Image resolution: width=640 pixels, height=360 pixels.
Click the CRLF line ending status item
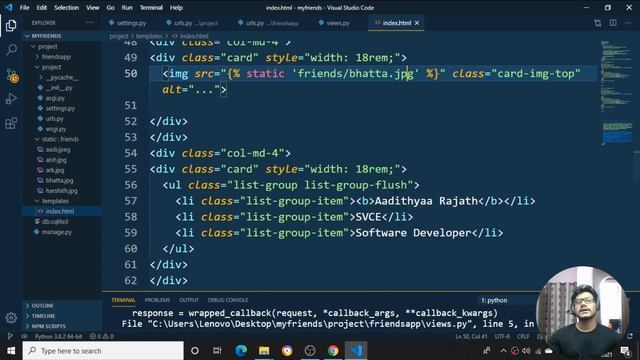click(523, 336)
